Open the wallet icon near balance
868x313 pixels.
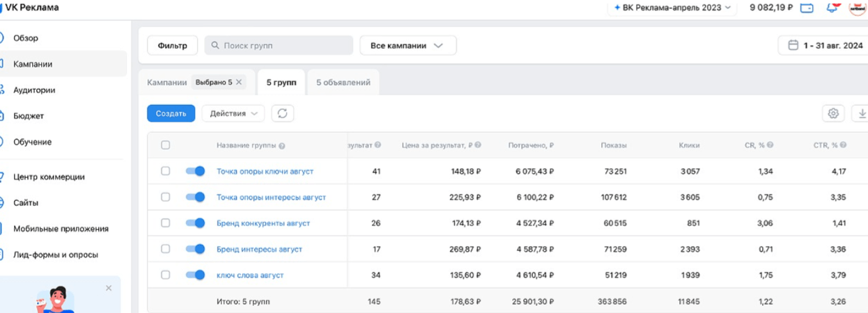click(807, 8)
